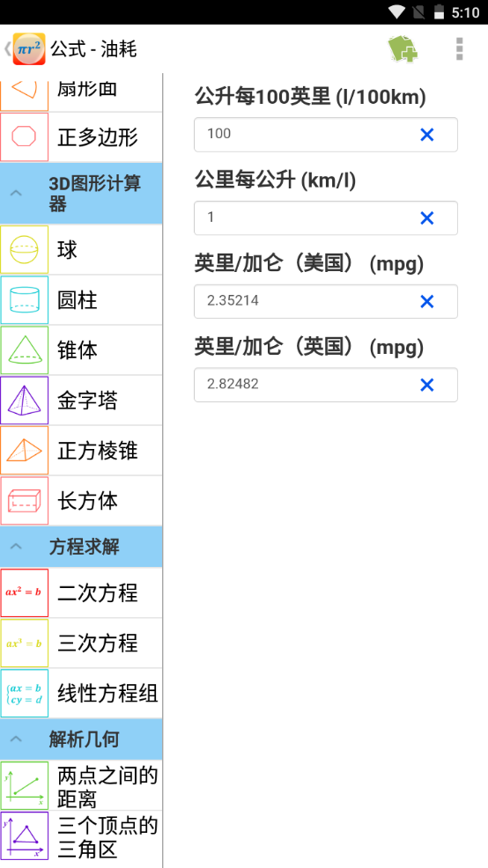488x868 pixels.
Task: Open the three-dot overflow menu
Action: tap(459, 48)
